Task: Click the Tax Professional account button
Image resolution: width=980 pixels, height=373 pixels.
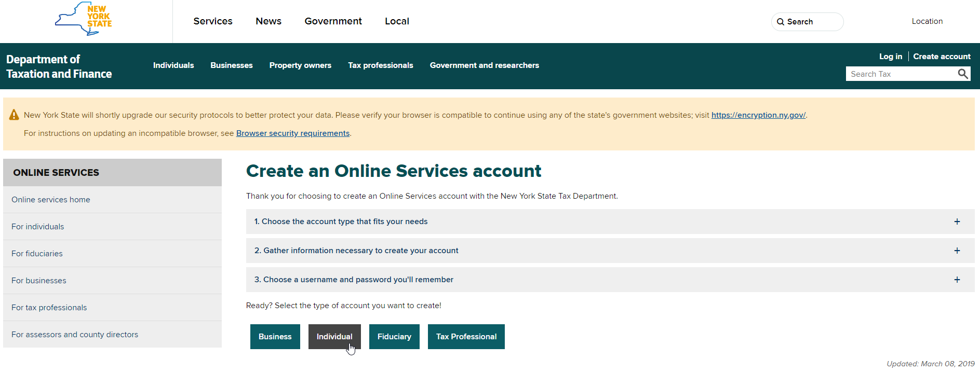Action: (x=466, y=337)
